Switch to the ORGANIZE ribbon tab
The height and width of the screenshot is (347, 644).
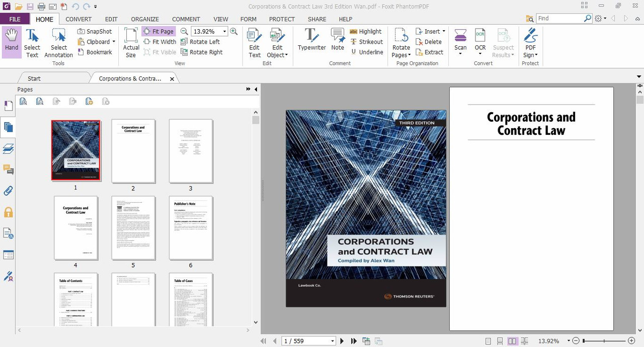[x=145, y=19]
